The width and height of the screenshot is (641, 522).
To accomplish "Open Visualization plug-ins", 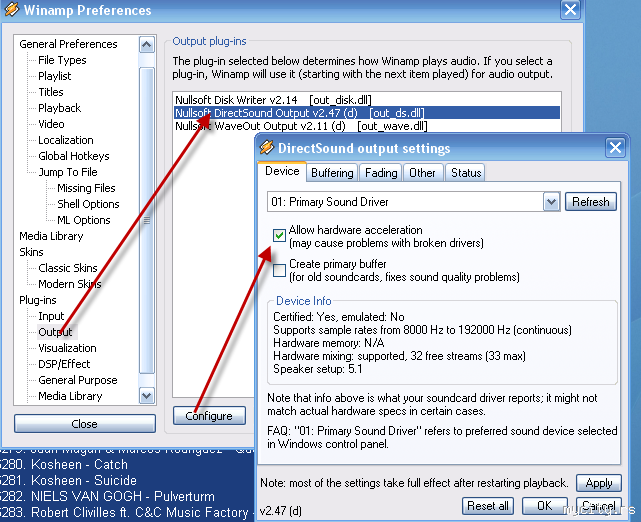I will point(67,348).
